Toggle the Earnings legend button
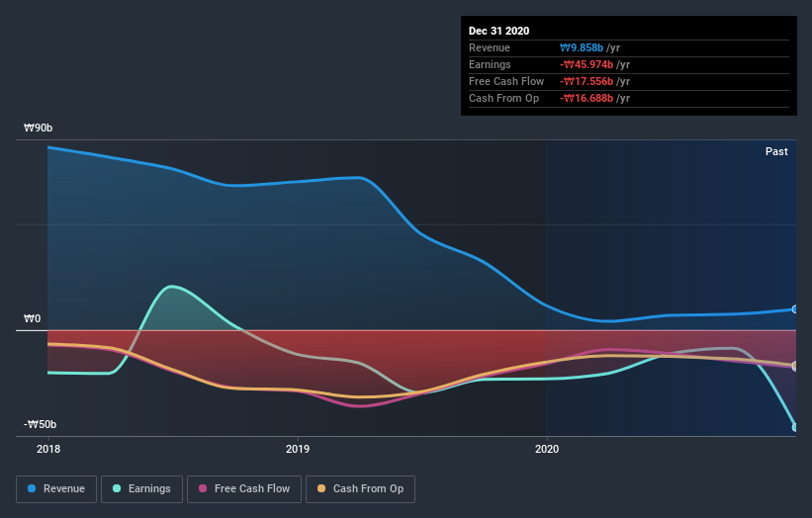Viewport: 812px width, 518px height. coord(141,489)
